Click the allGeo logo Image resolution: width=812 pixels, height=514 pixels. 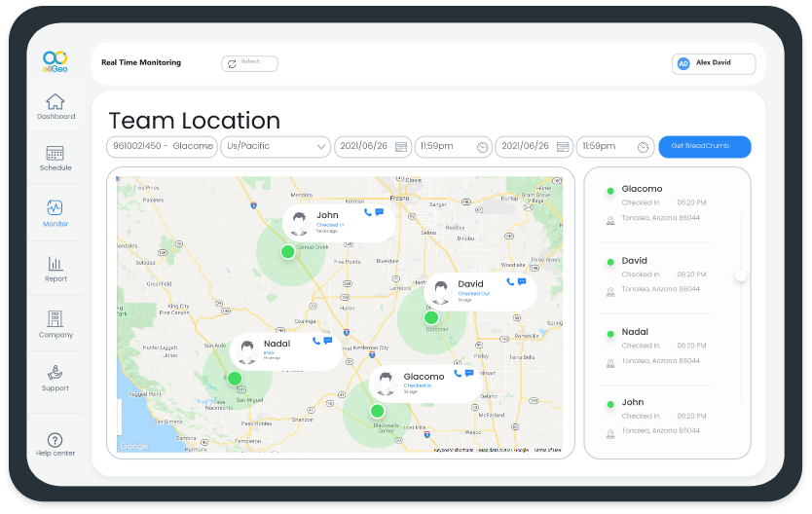(x=55, y=61)
